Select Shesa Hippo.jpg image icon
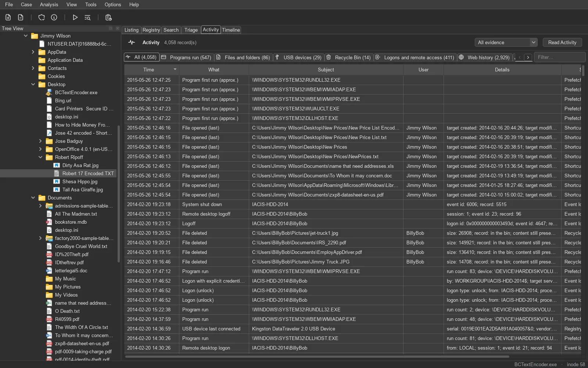Viewport: 588px width, 368px height. click(57, 181)
